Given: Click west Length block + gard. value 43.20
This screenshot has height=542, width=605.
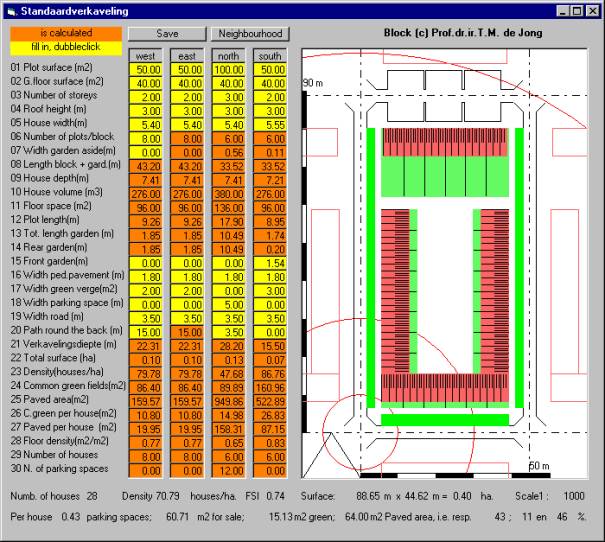Looking at the screenshot, I should pos(145,167).
